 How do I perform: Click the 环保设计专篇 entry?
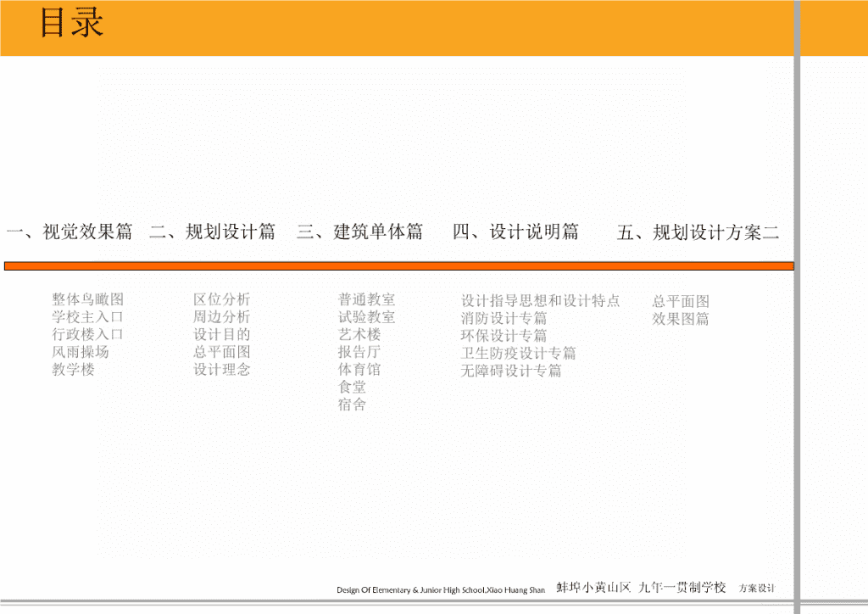pos(504,336)
